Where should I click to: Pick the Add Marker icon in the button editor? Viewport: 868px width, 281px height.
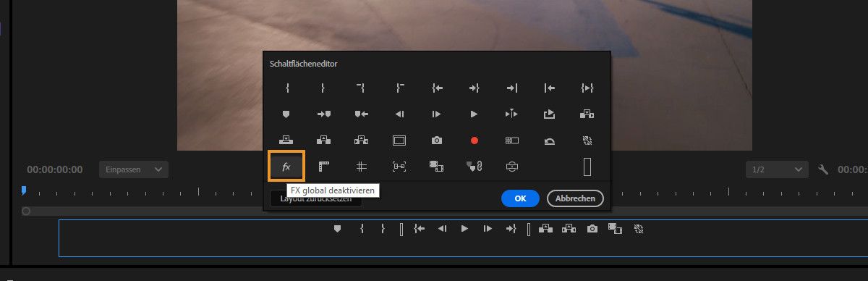(286, 114)
